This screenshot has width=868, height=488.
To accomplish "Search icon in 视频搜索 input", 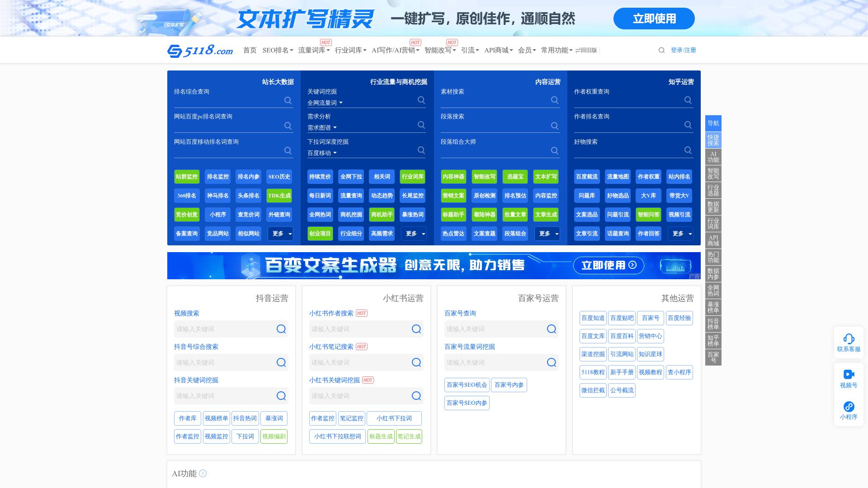I will pyautogui.click(x=281, y=329).
